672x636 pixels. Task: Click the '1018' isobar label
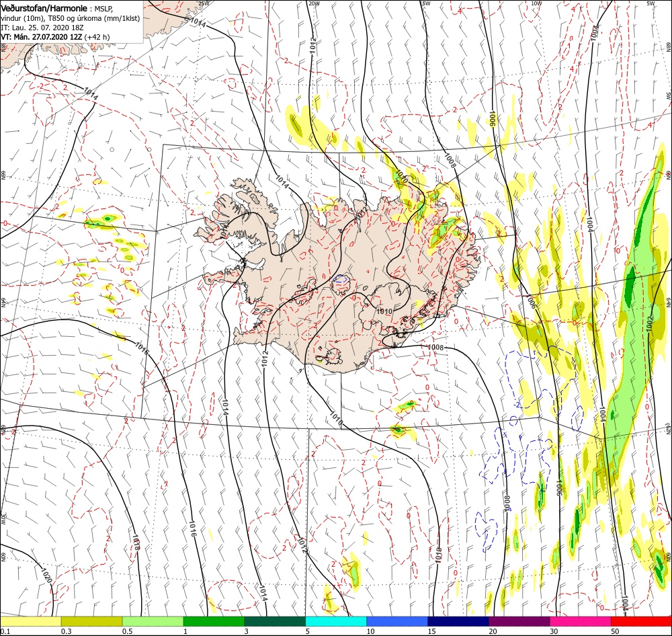click(x=136, y=543)
